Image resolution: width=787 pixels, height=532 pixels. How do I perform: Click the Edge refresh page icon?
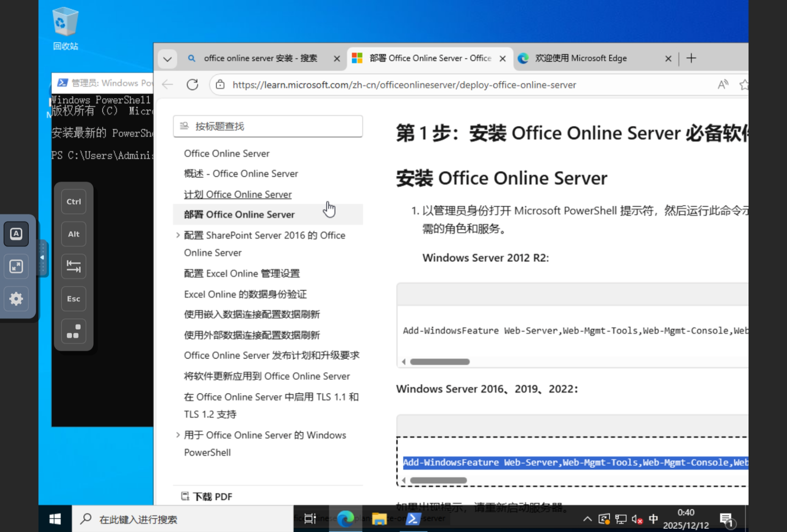192,85
